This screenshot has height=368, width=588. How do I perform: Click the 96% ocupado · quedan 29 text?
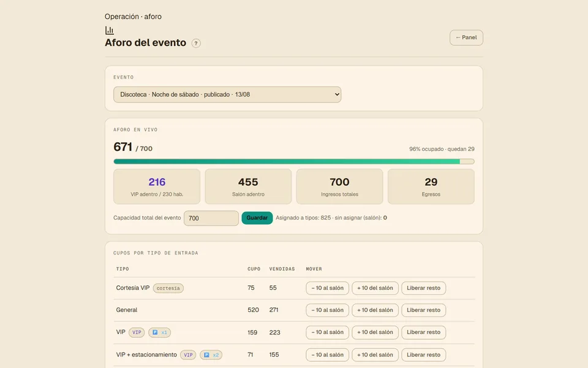tap(442, 149)
